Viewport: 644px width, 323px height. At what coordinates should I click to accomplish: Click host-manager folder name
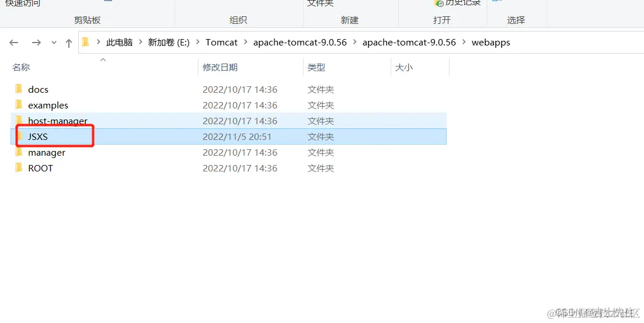click(x=58, y=121)
